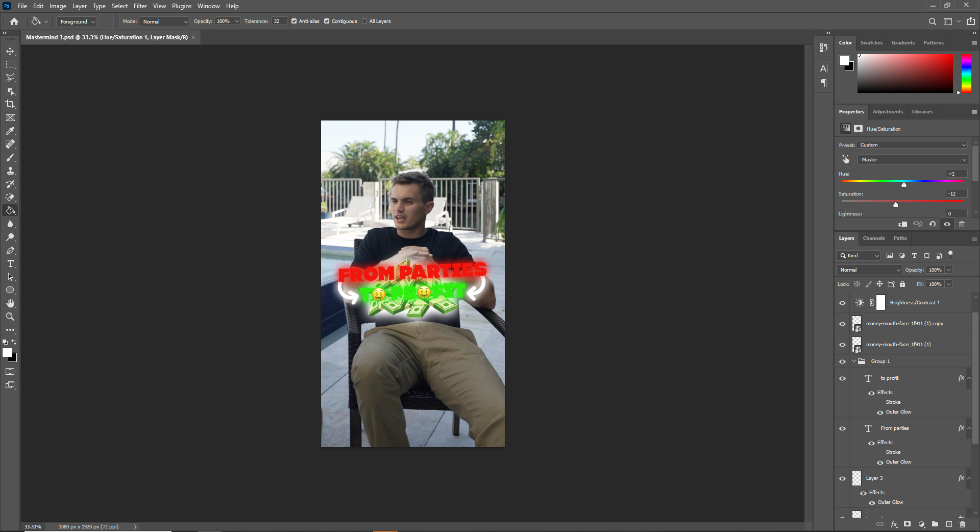Open the Hue/Saturation Preset dropdown
The width and height of the screenshot is (980, 532).
click(x=912, y=145)
